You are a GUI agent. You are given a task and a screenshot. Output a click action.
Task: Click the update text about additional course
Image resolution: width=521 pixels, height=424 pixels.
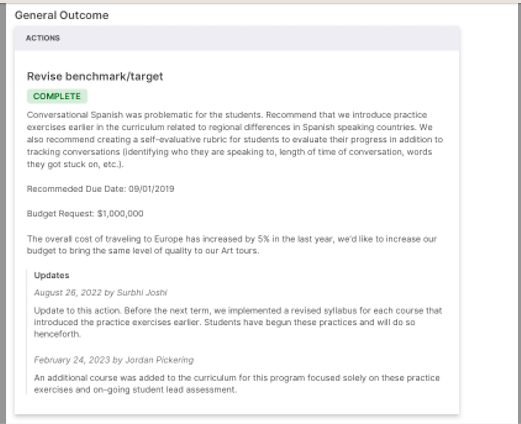pos(237,384)
